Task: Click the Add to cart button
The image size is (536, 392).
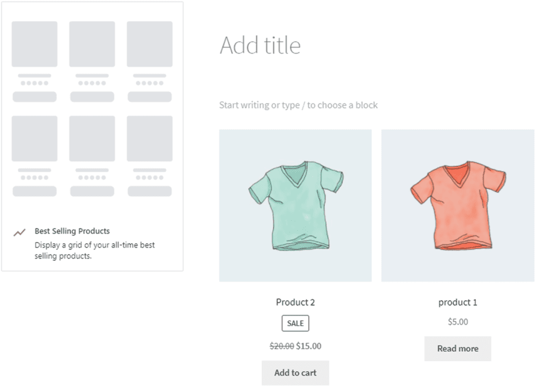Action: tap(295, 373)
